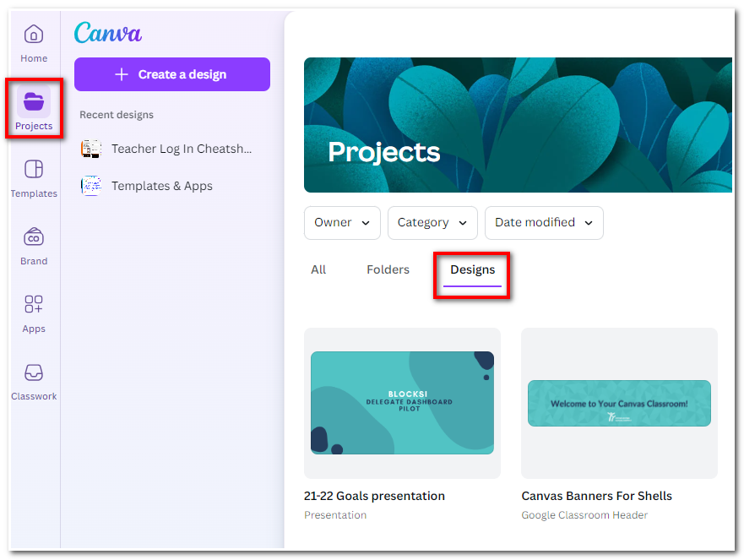Open Teacher Log In Cheatsh... recent design

tap(172, 149)
